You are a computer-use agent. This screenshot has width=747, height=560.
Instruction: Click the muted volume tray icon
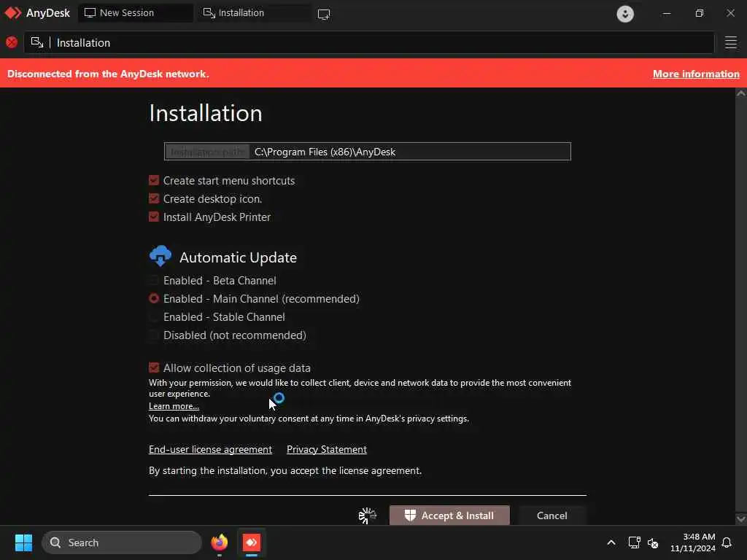653,542
